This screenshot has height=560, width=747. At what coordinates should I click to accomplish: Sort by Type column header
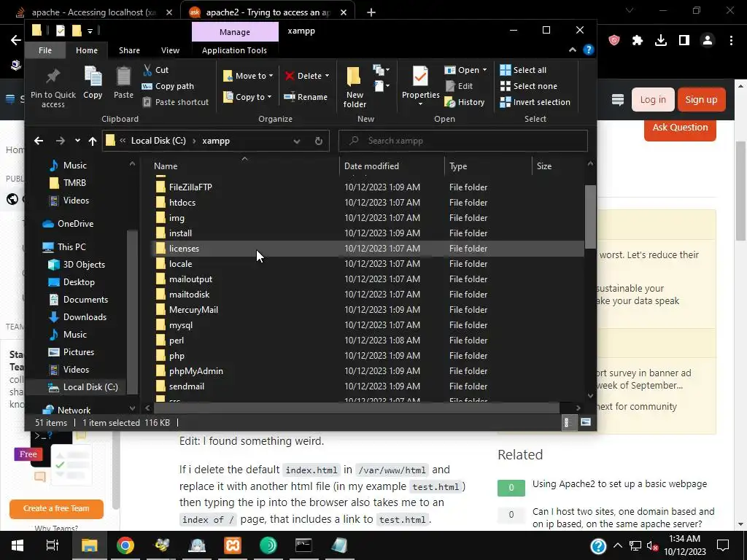488,166
